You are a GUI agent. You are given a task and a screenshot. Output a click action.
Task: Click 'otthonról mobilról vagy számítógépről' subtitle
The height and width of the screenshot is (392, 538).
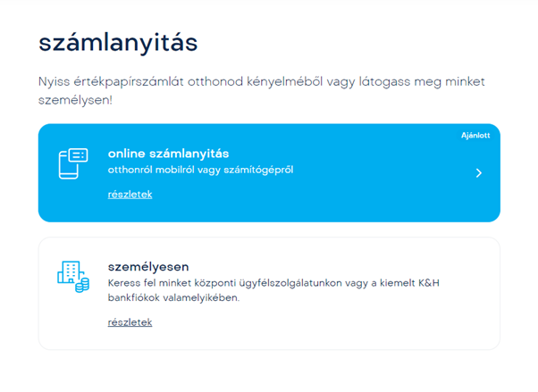pos(200,170)
